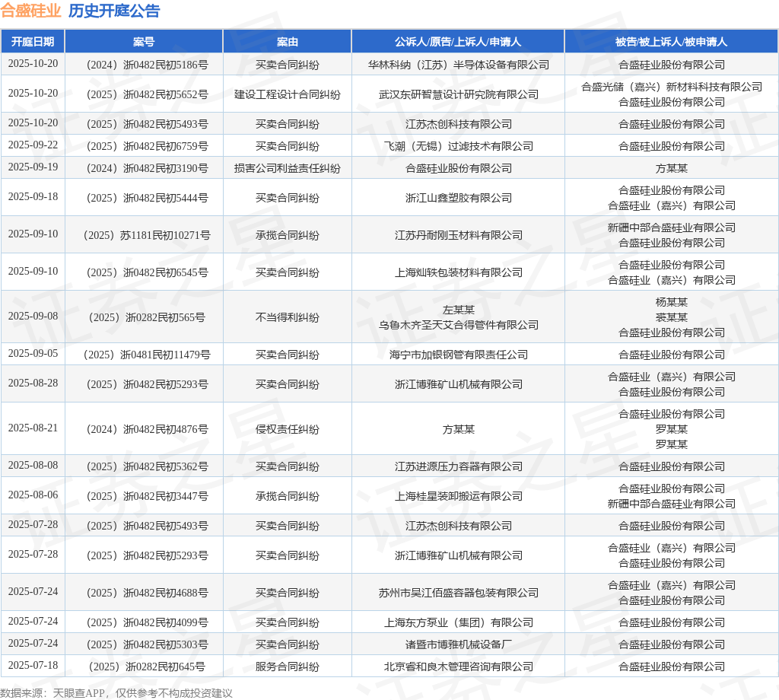Click the 合盛硅业 title text
This screenshot has width=779, height=700.
point(30,11)
